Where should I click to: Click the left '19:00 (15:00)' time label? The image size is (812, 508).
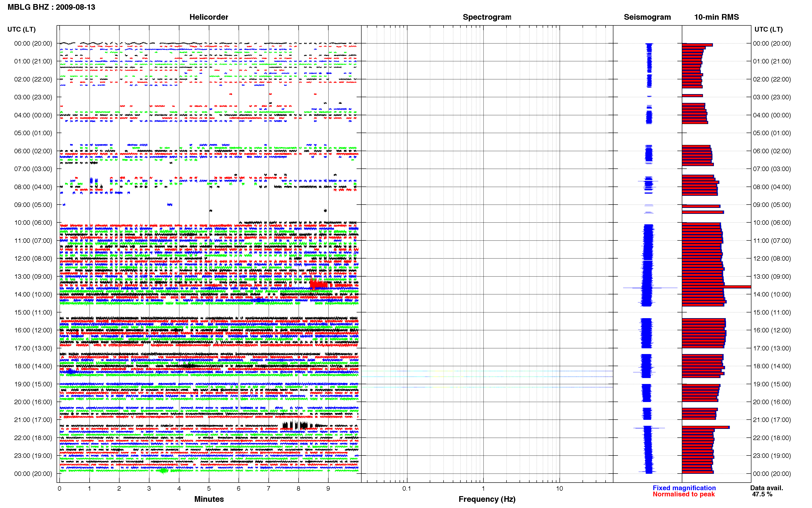click(33, 384)
